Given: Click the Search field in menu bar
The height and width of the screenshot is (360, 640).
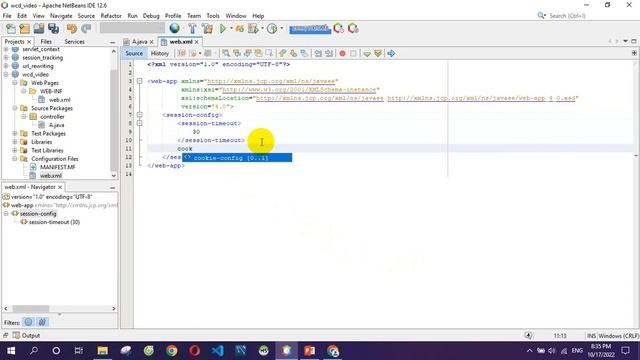Looking at the screenshot, I should click(567, 16).
